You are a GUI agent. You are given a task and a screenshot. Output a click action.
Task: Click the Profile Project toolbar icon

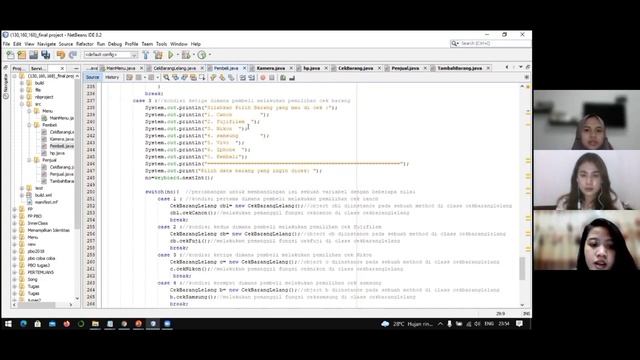click(202, 55)
